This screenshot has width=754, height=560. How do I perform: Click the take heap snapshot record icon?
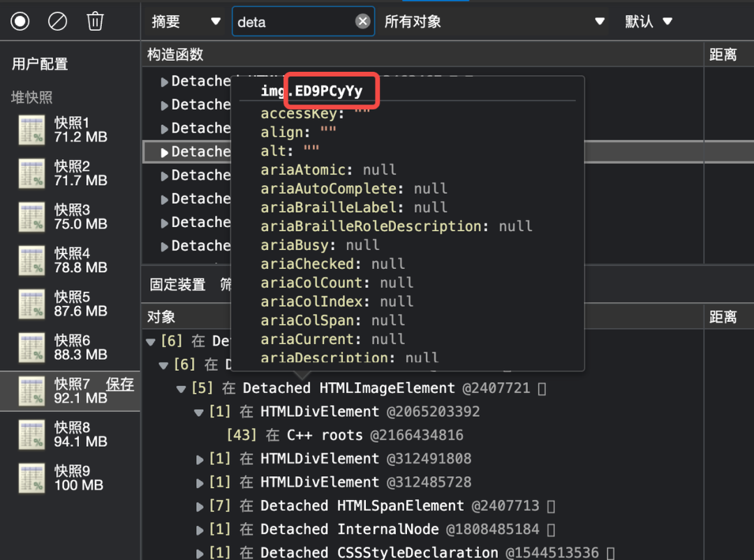20,21
